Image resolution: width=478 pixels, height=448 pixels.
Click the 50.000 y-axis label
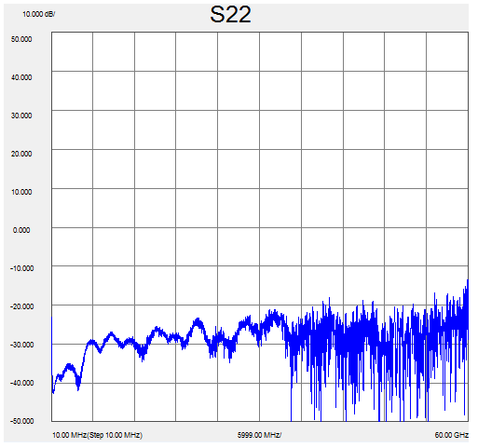pyautogui.click(x=21, y=39)
